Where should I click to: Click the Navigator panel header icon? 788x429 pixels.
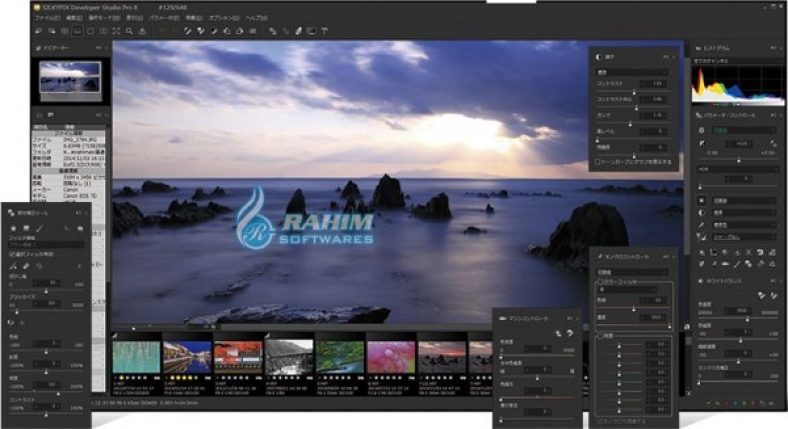click(38, 47)
